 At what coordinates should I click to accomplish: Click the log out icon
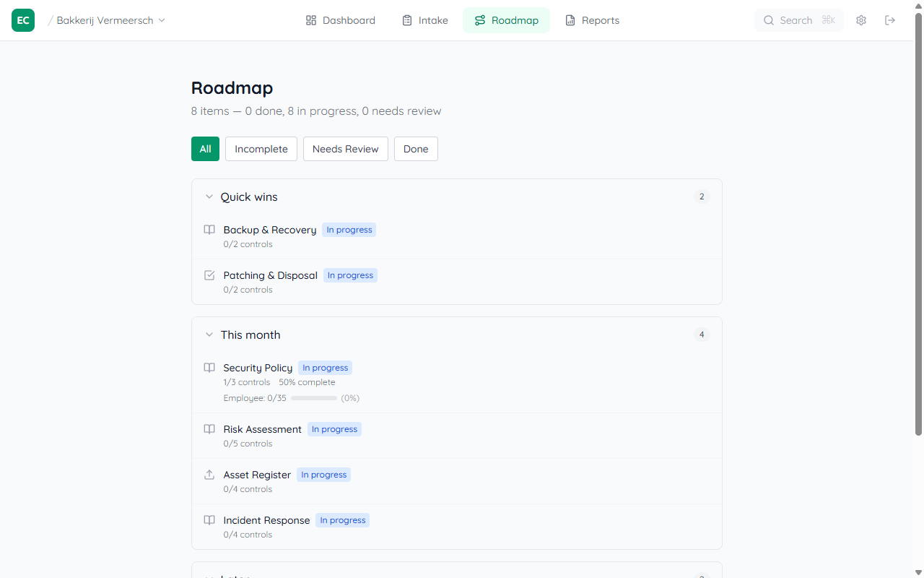pyautogui.click(x=890, y=20)
